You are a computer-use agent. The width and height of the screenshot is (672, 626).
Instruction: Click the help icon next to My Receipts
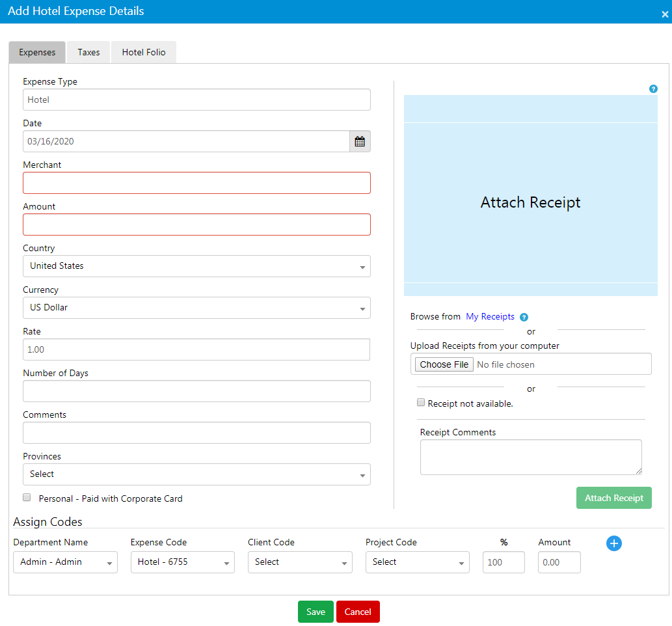524,316
